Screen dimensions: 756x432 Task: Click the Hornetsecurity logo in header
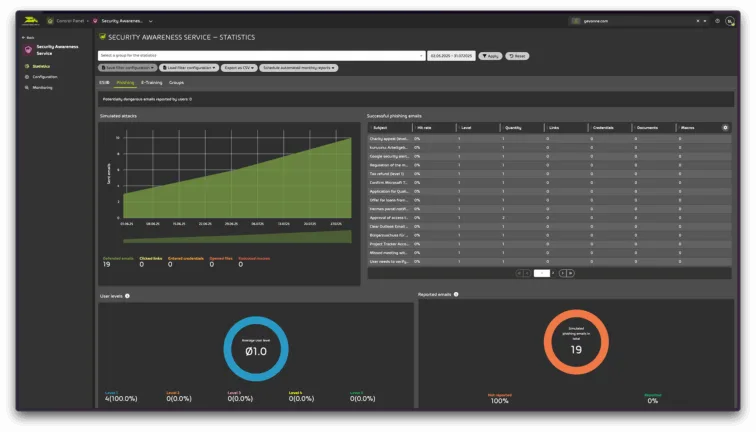pos(30,21)
